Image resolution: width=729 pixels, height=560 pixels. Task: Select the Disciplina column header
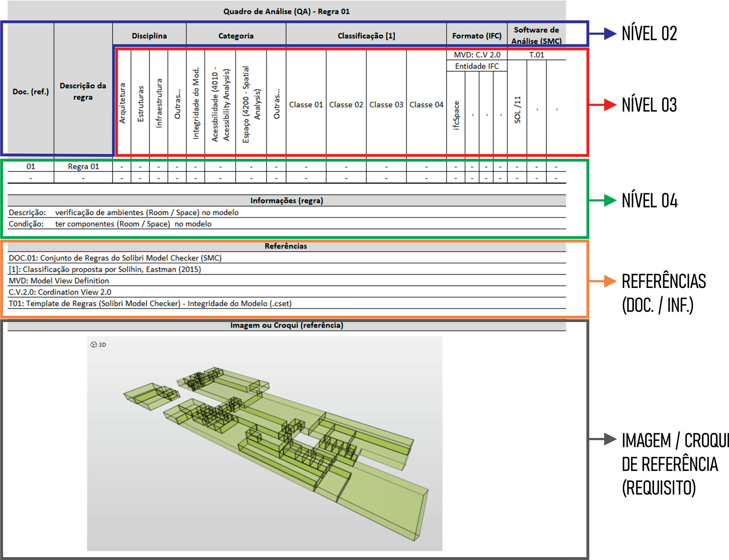[149, 36]
